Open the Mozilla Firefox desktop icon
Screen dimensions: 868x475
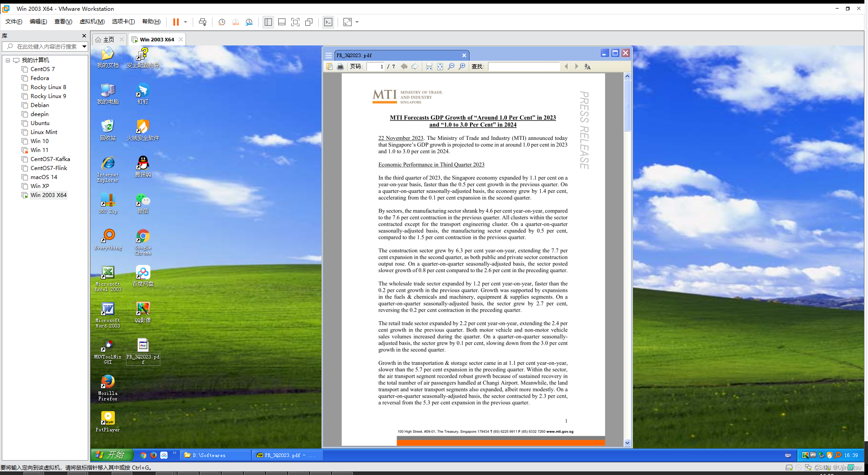click(108, 388)
